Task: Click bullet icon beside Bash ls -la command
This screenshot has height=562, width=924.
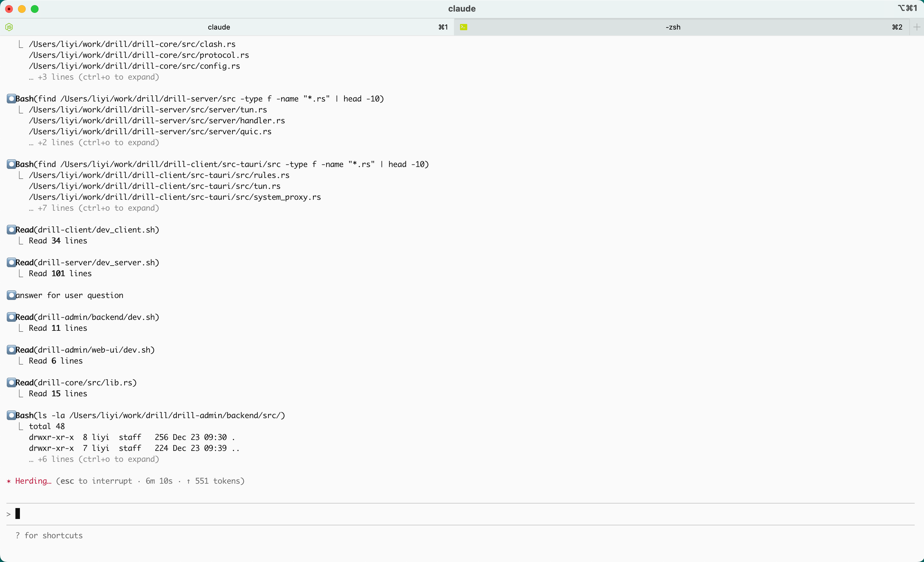Action: coord(11,415)
